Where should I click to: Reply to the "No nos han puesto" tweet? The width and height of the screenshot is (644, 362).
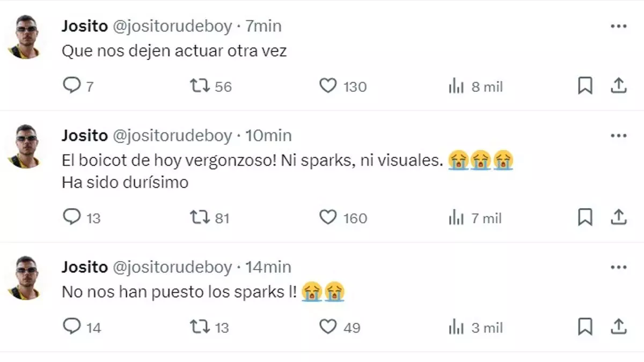(x=71, y=327)
